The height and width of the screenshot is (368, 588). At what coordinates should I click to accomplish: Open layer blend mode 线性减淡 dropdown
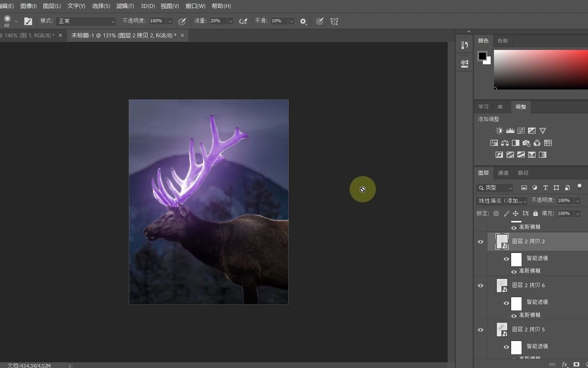(x=501, y=201)
